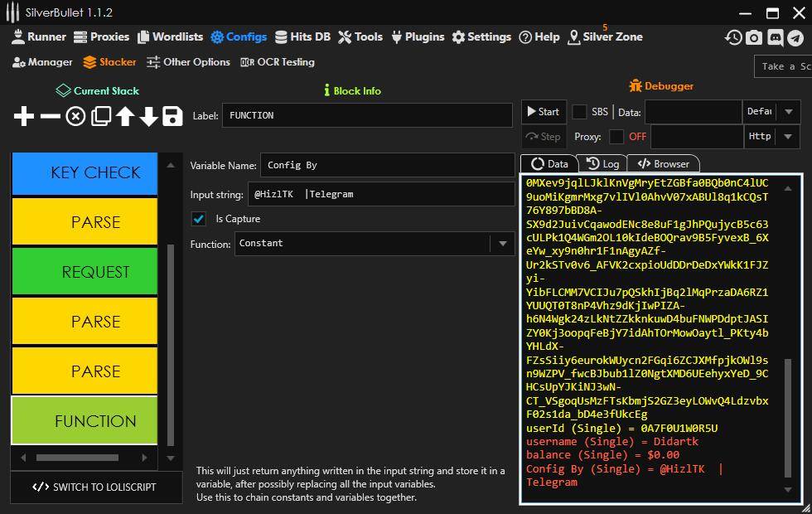The height and width of the screenshot is (514, 812).
Task: Move the selected block down with the arrow
Action: 148,117
